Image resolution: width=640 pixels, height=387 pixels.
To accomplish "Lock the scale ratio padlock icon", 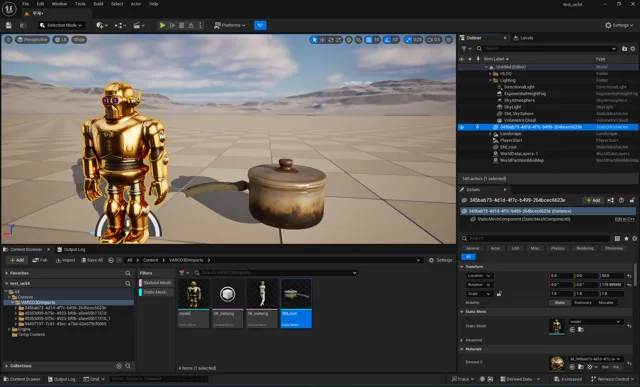I will click(x=499, y=294).
